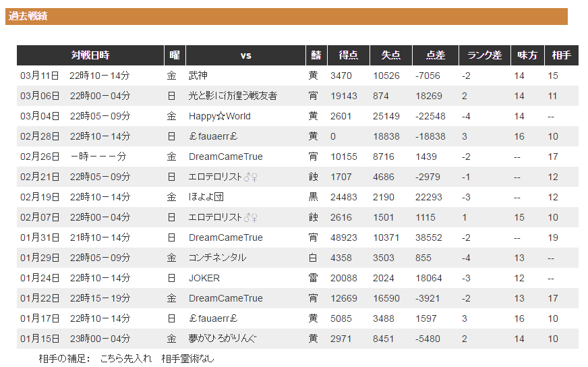
Task: Click the lost points value 16590
Action: tap(386, 299)
